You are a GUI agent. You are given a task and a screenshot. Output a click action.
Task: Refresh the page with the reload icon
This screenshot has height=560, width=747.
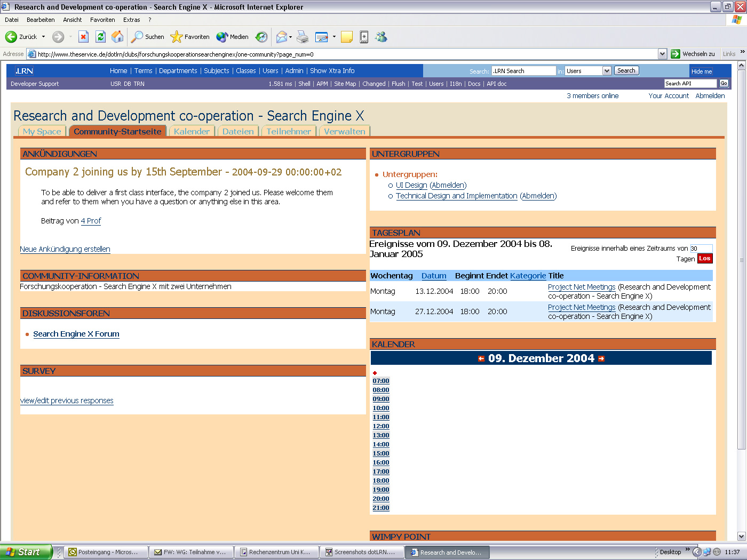pos(101,37)
